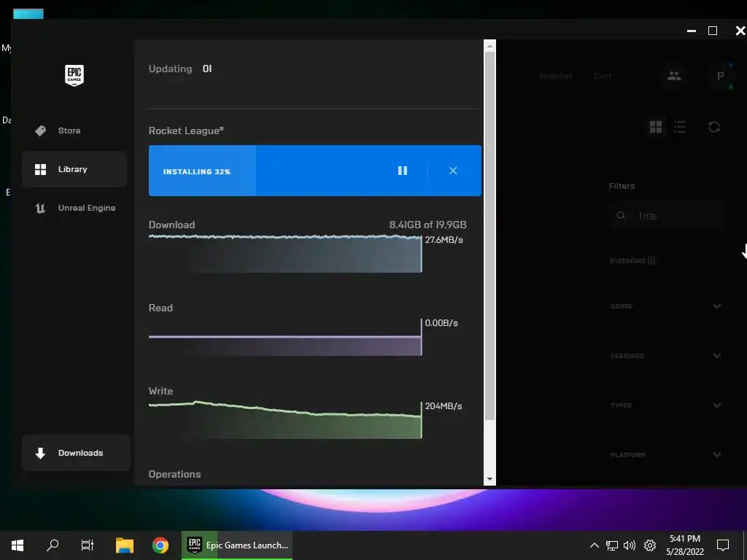This screenshot has width=747, height=560.
Task: Open the Windows Start menu
Action: [x=18, y=545]
